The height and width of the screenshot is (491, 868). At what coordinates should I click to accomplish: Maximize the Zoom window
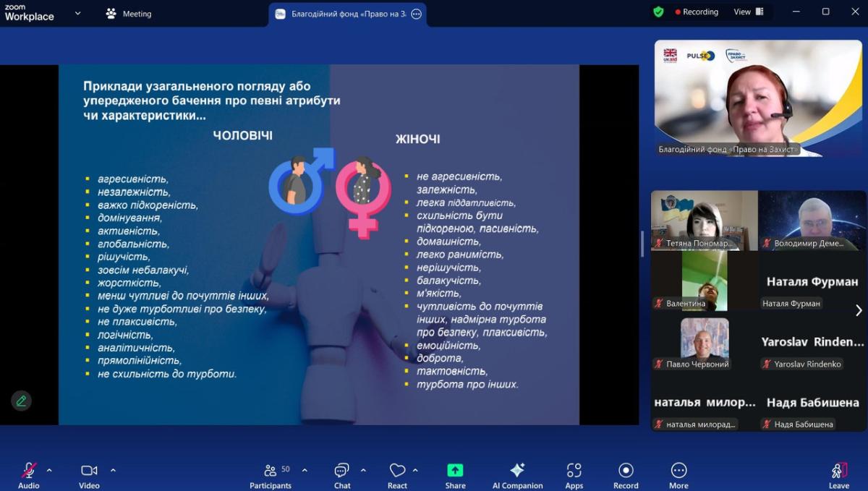click(x=825, y=12)
